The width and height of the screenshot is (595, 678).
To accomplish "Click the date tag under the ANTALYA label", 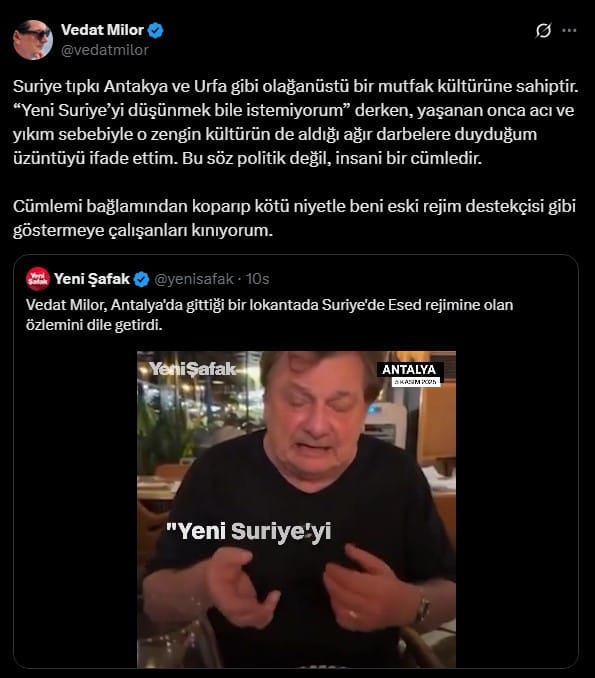I will (416, 382).
